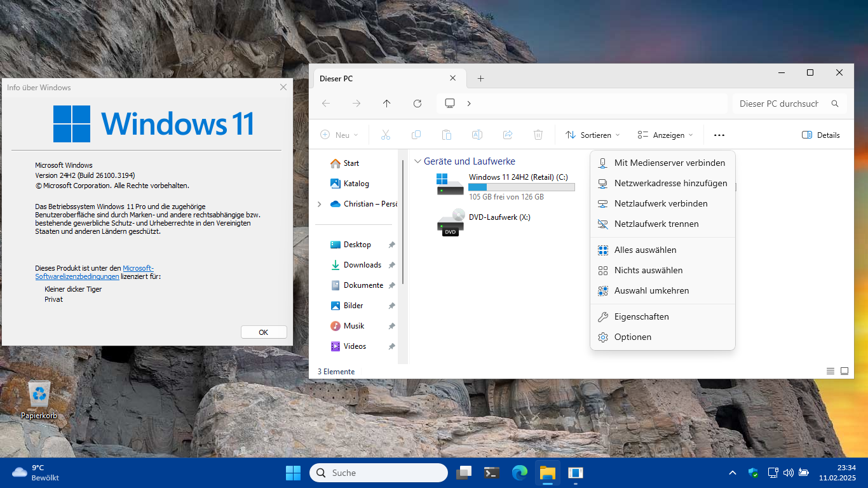Viewport: 868px width, 488px height.
Task: Click the sidebar vertical scrollbar
Action: click(403, 222)
